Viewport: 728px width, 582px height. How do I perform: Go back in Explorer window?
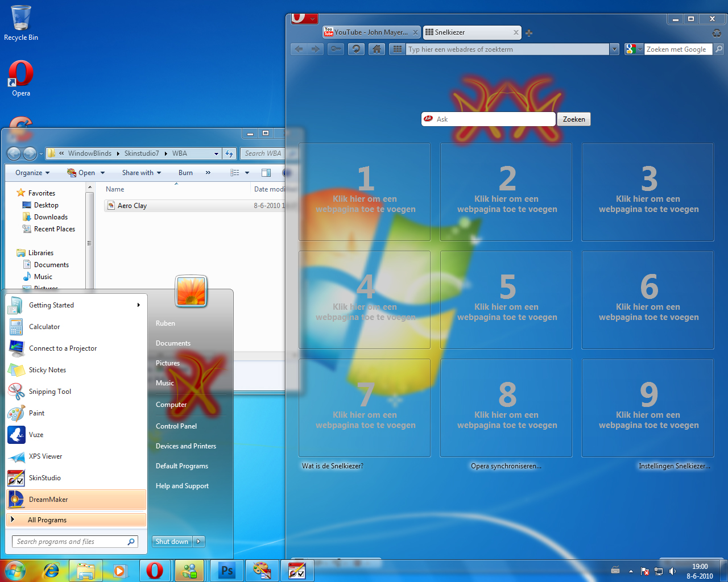pyautogui.click(x=14, y=153)
